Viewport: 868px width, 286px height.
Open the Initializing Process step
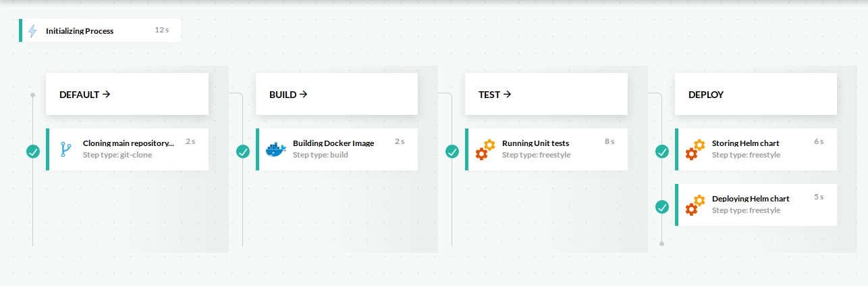point(80,31)
